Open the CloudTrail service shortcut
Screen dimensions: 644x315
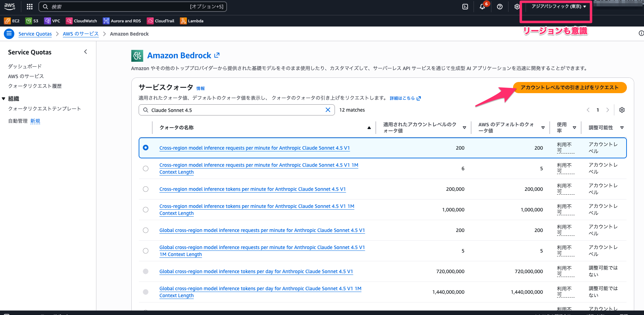coord(160,21)
